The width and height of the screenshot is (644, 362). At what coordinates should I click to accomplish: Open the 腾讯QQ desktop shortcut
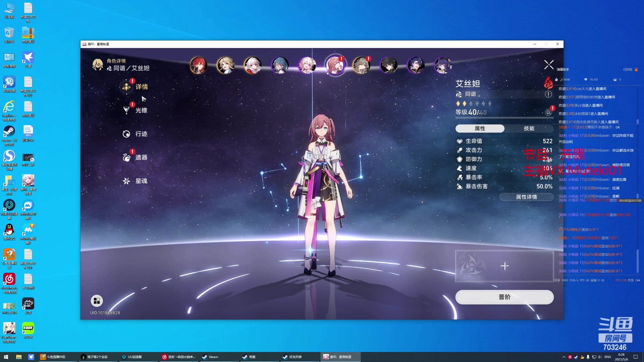coord(9,232)
